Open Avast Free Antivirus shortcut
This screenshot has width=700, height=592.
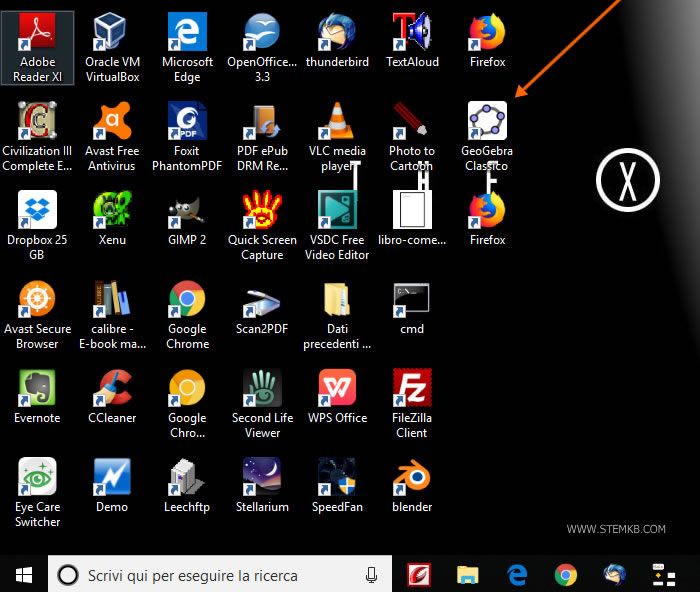112,137
